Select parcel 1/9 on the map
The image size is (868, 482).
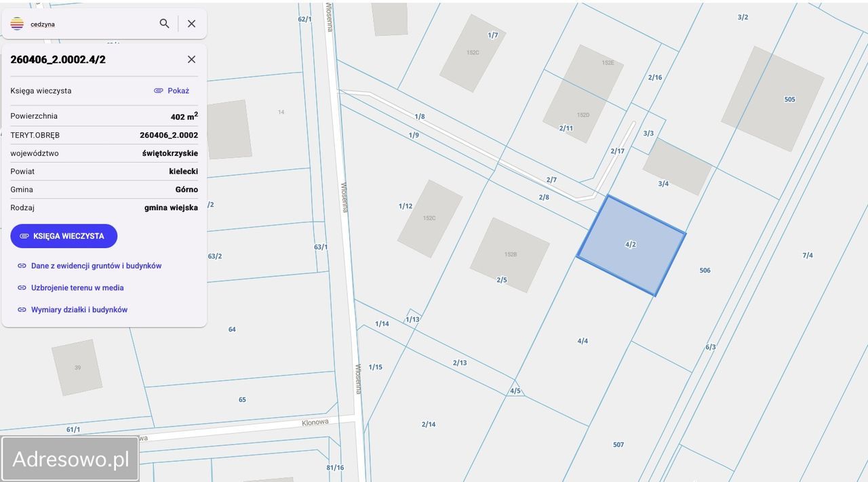(414, 135)
